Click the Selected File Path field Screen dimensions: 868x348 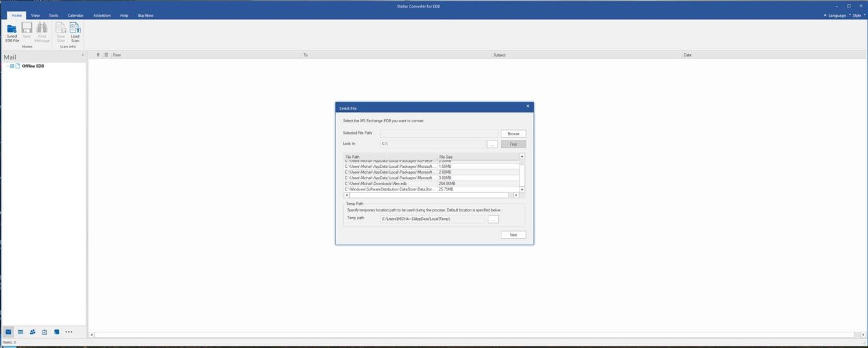pyautogui.click(x=439, y=133)
